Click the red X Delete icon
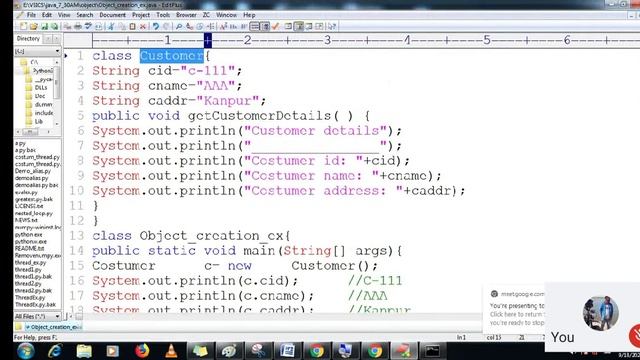This screenshot has height=360, width=640. click(142, 27)
